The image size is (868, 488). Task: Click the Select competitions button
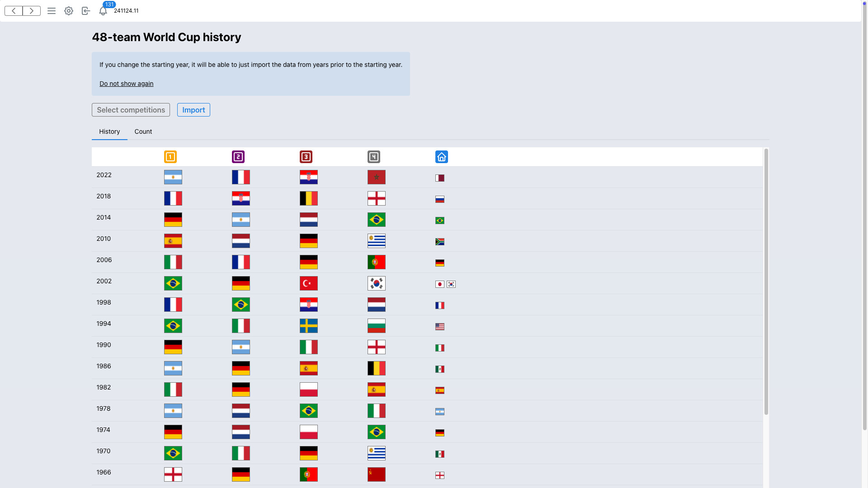[131, 110]
